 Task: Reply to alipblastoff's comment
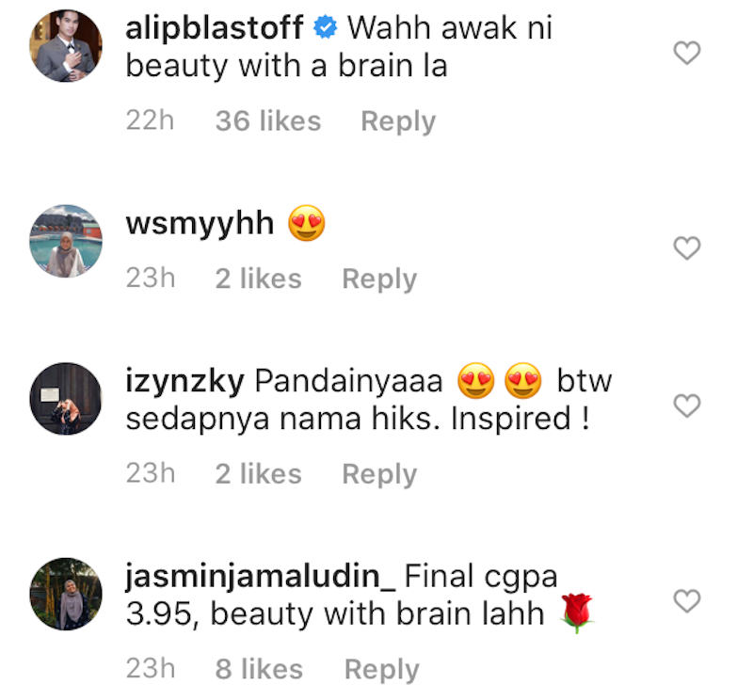point(398,121)
